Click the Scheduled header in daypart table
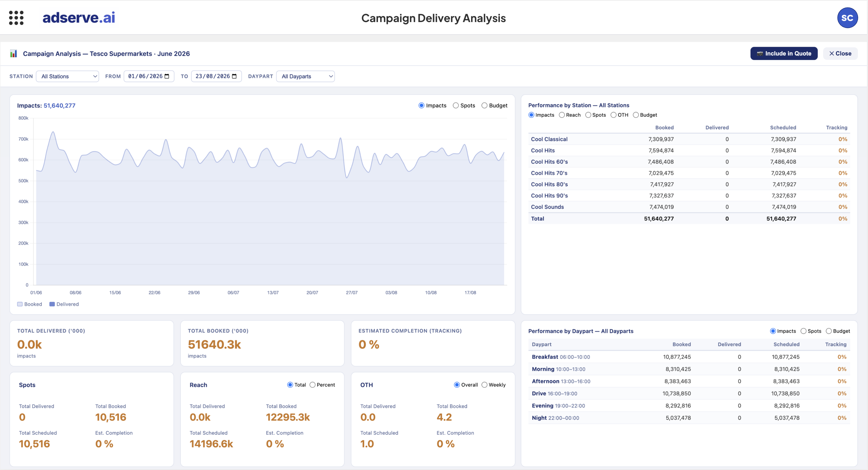Screen dimensions: 868x470 pyautogui.click(x=786, y=344)
